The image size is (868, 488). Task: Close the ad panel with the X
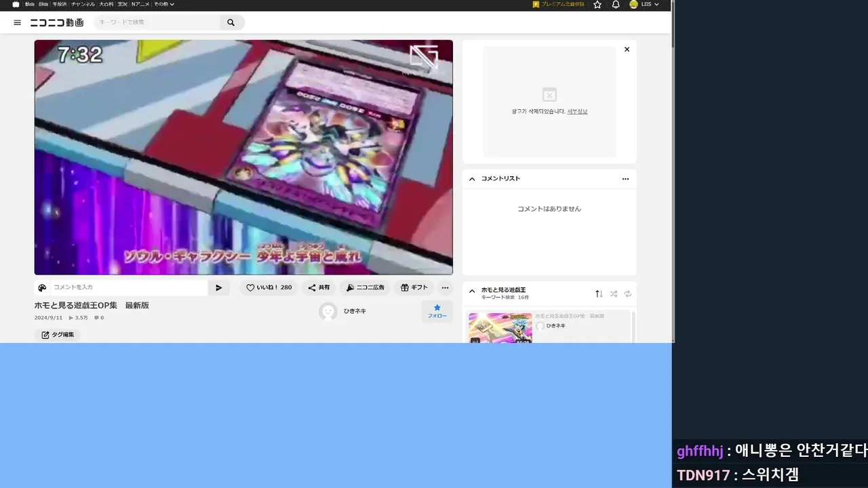[627, 49]
